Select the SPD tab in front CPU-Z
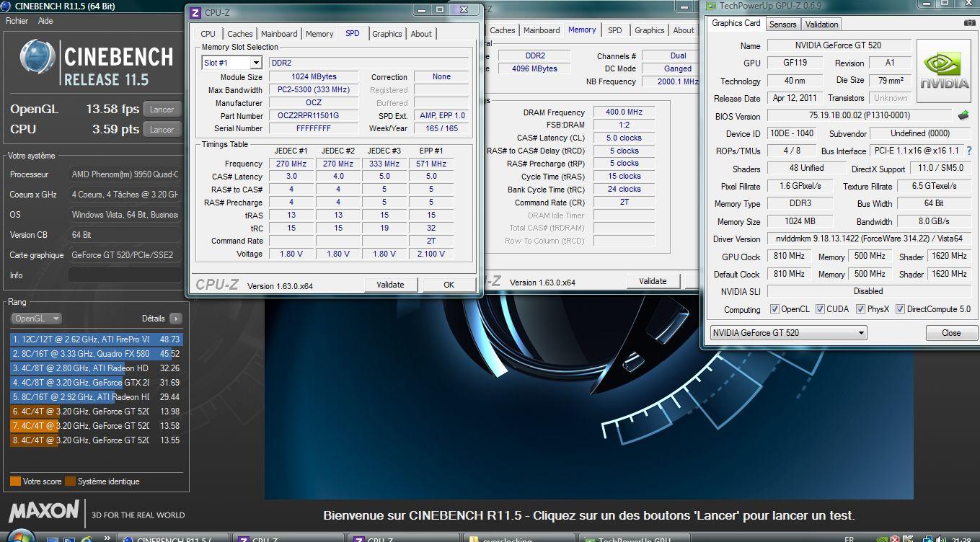This screenshot has width=980, height=542. coord(353,33)
